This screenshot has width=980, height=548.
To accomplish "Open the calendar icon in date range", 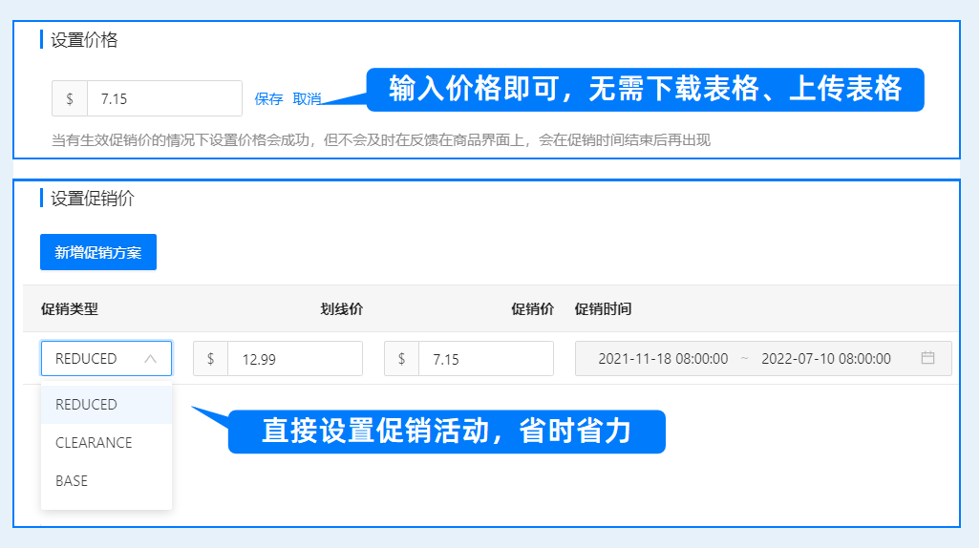I will point(927,357).
